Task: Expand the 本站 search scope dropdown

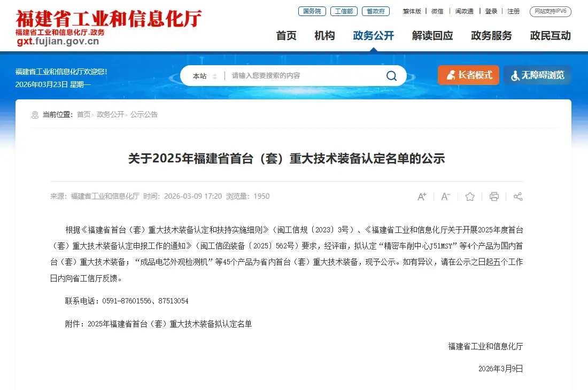Action: (x=204, y=76)
